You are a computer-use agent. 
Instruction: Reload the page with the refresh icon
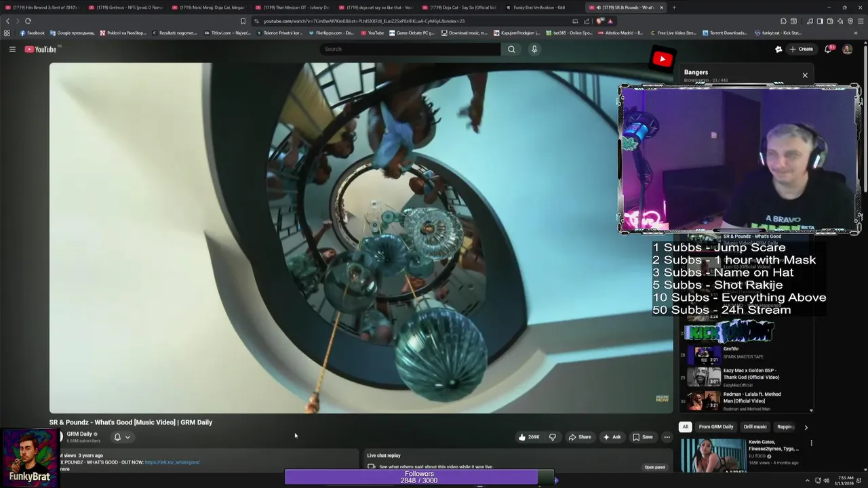(28, 21)
